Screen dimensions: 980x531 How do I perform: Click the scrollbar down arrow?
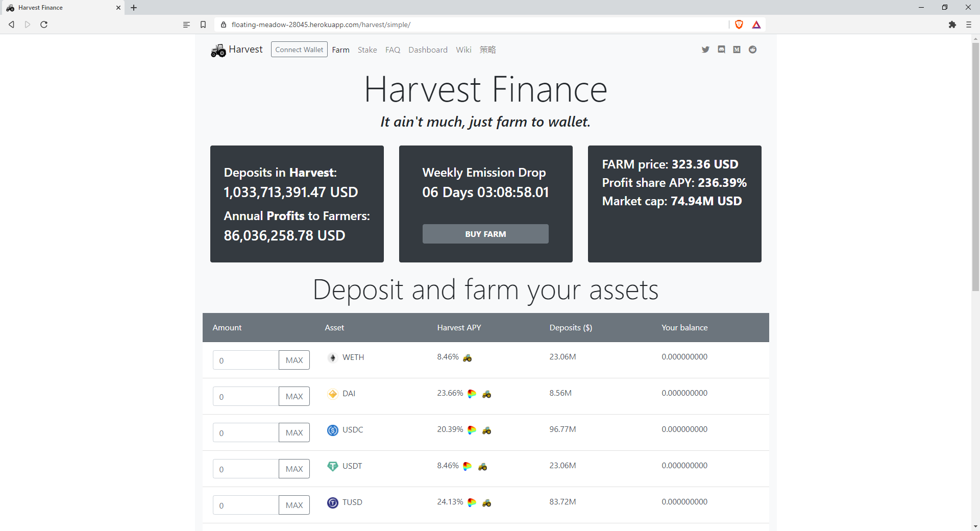[975, 526]
